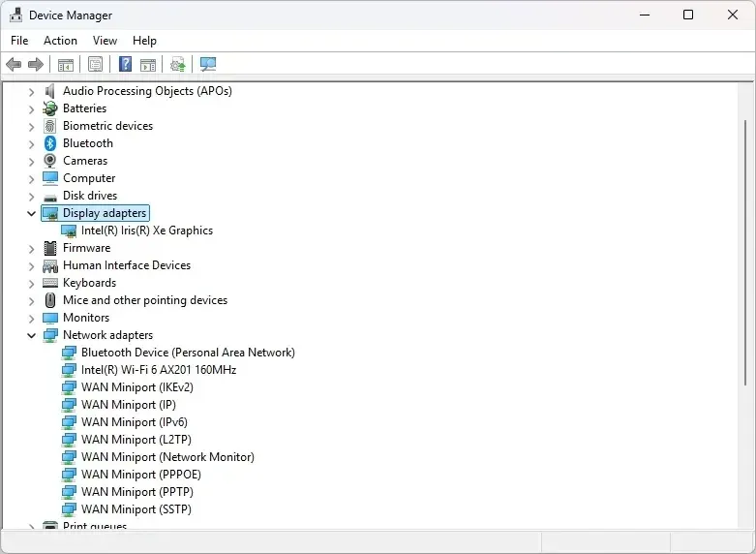The height and width of the screenshot is (554, 756).
Task: Click the Batteries category icon
Action: coord(50,108)
